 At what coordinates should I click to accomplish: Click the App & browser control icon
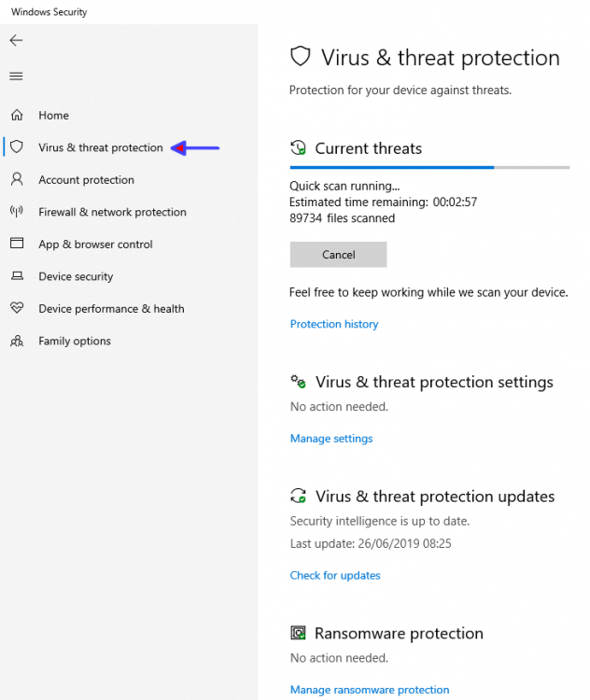[x=16, y=244]
